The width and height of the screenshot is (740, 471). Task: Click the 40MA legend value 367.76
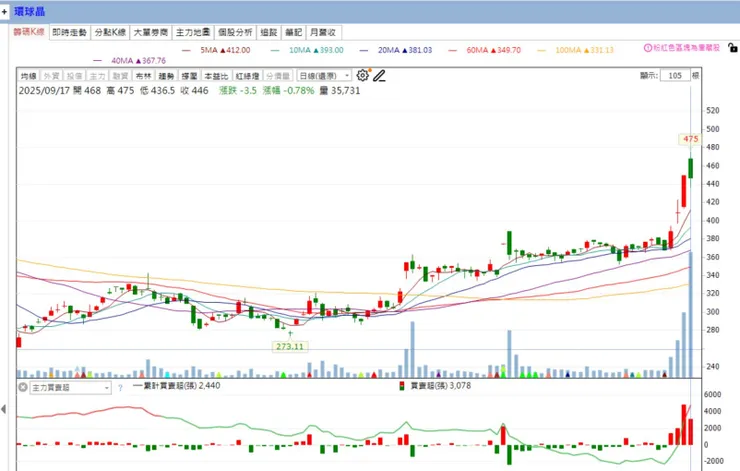(x=151, y=61)
